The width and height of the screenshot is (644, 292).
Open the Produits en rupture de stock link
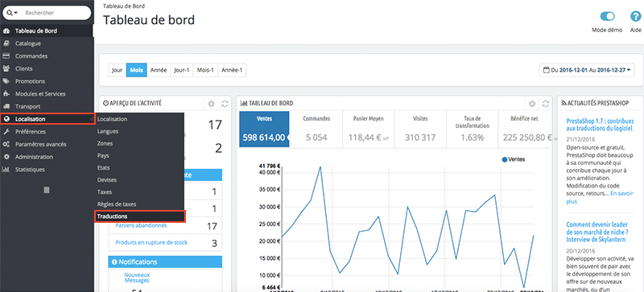click(x=151, y=243)
